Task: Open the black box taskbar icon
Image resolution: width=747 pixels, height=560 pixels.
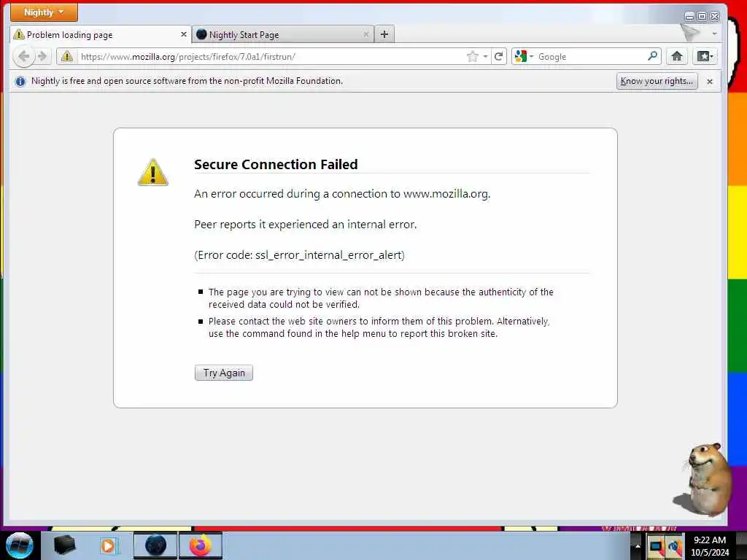Action: tap(64, 545)
